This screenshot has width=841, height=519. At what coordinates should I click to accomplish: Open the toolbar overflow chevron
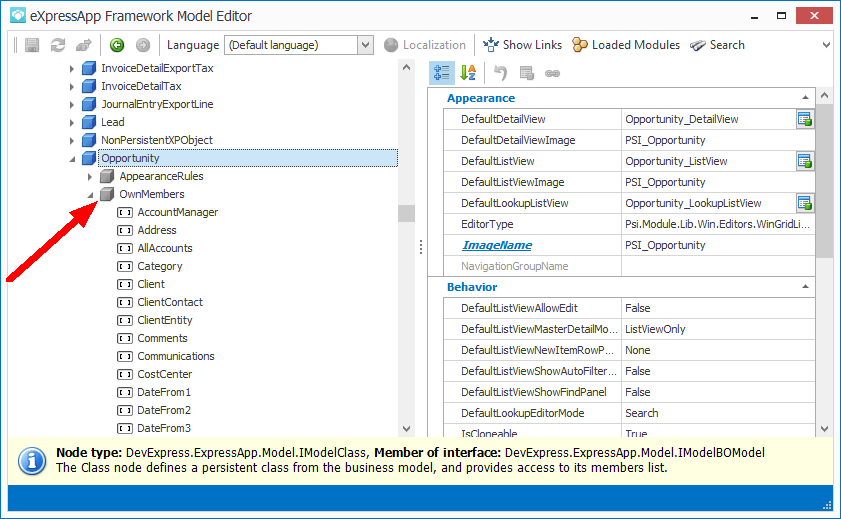pos(826,45)
